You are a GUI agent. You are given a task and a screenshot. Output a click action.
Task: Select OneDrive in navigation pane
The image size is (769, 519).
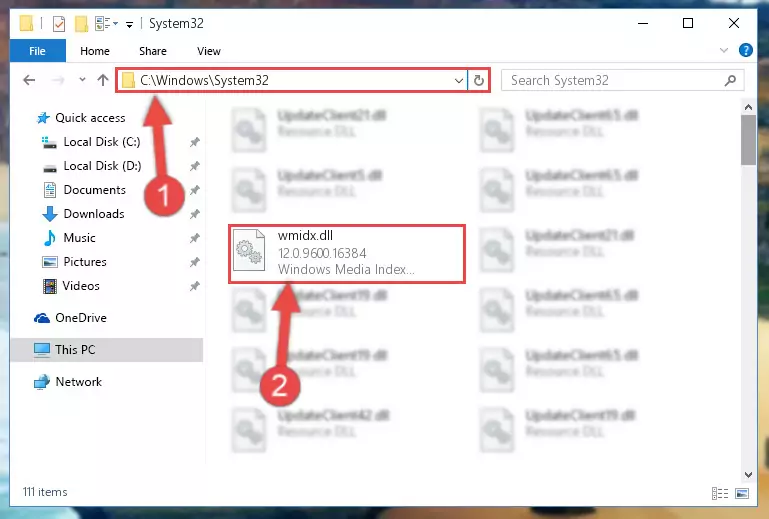click(81, 318)
